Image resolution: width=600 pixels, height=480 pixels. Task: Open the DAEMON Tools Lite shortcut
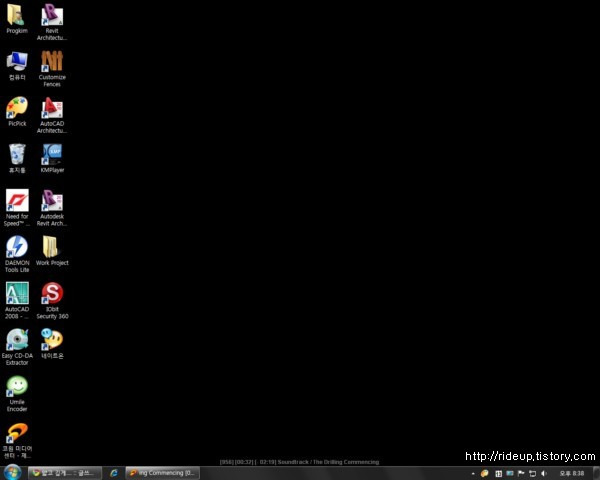[17, 254]
